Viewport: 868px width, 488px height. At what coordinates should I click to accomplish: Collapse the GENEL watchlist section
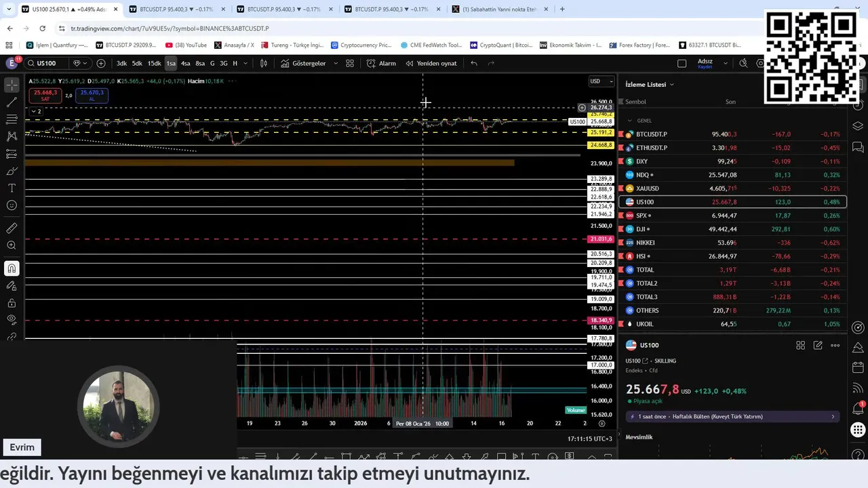click(629, 121)
